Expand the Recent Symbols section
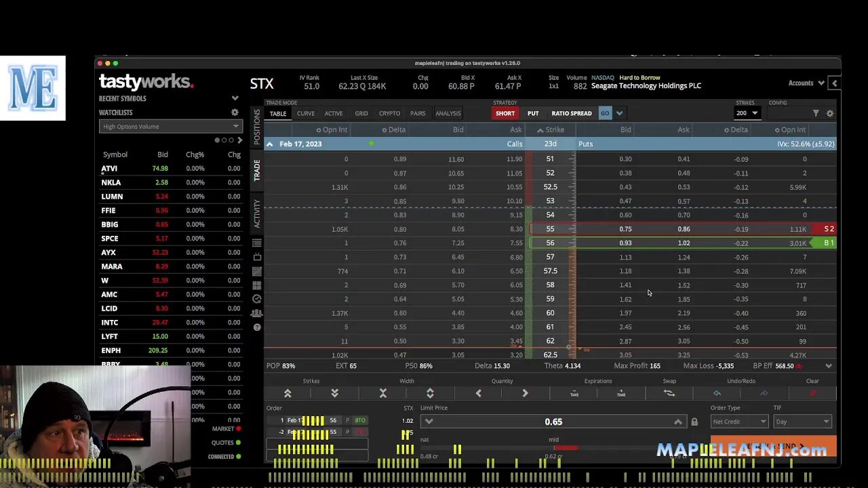Viewport: 868px width, 488px height. tap(235, 98)
